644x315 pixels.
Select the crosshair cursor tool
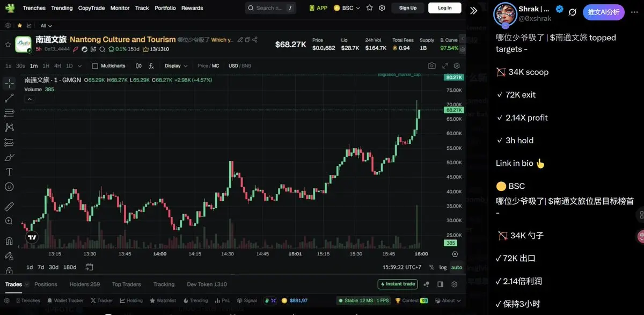(9, 83)
